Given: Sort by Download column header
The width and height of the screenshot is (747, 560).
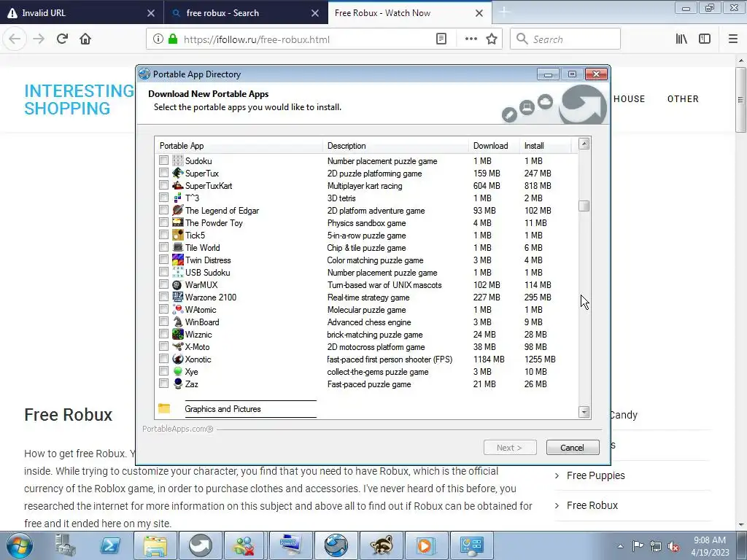Looking at the screenshot, I should point(494,146).
